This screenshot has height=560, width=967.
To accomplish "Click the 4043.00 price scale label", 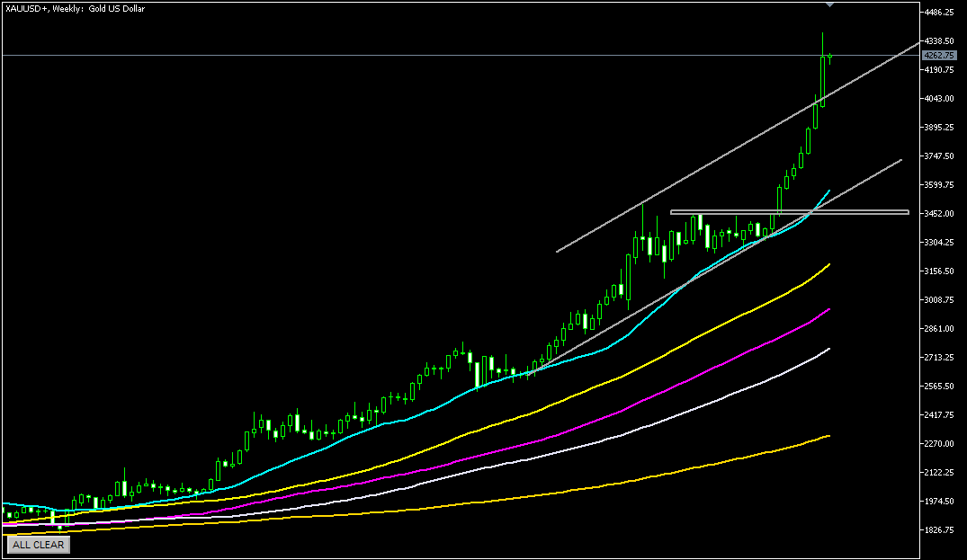I will click(937, 99).
